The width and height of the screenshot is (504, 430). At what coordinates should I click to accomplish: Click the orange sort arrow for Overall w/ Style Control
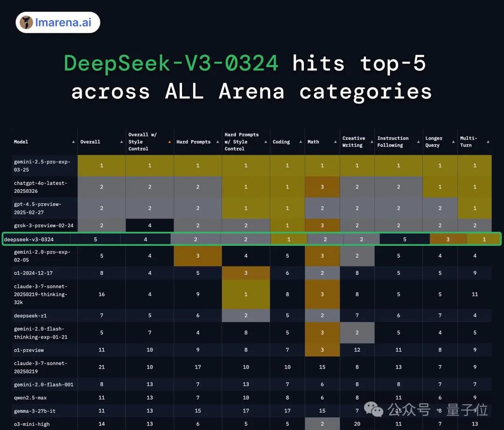pyautogui.click(x=169, y=142)
